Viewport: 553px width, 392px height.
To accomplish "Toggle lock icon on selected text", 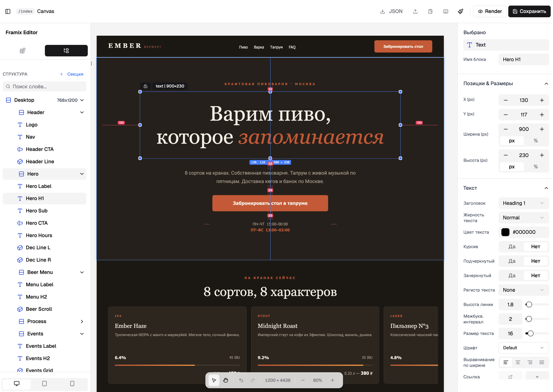I will click(145, 86).
